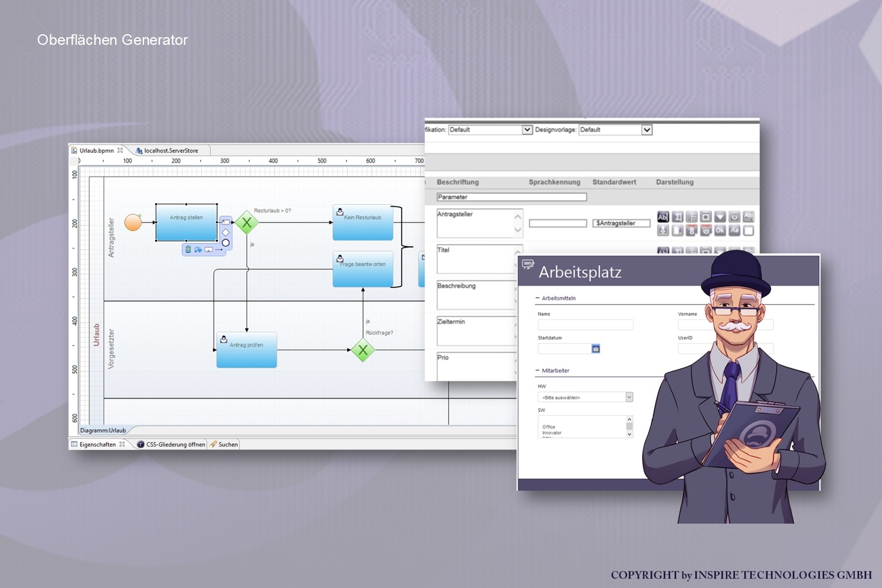Choose the sigma sum display icon for Antragsteller
Viewport: 882px width, 588px height.
(x=677, y=217)
